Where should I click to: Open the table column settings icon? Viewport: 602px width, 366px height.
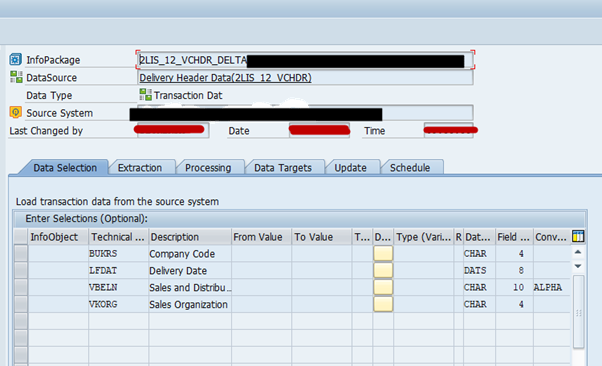578,237
